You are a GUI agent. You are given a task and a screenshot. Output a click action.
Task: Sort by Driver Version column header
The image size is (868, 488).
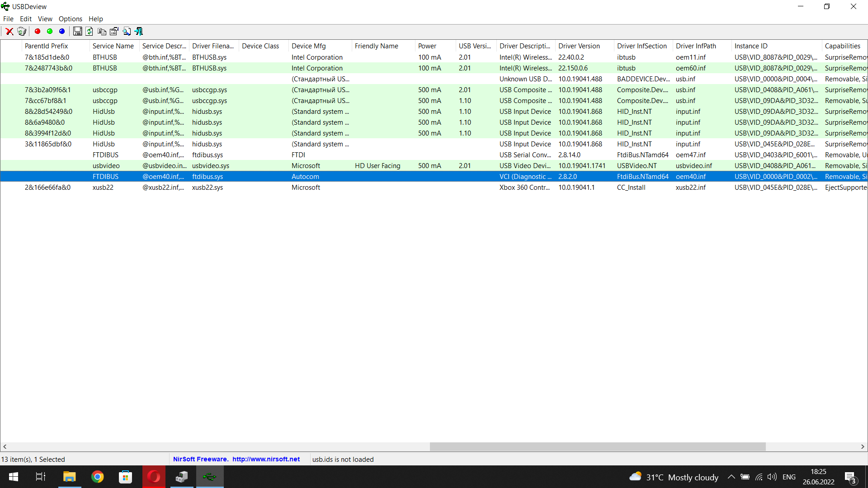579,46
